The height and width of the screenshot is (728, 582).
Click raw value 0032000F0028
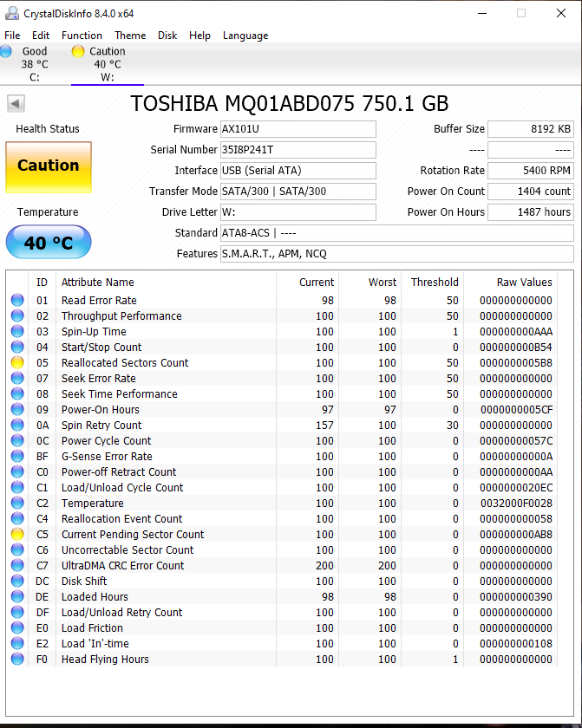516,504
